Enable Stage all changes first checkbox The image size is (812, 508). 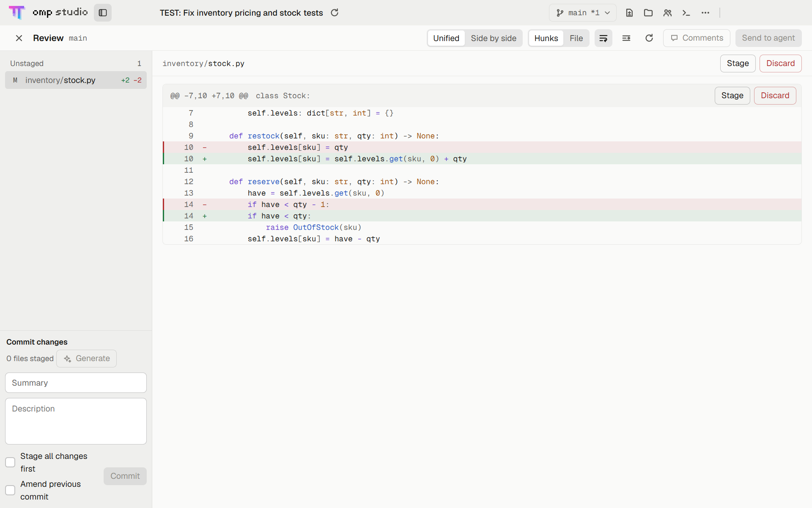tap(10, 462)
